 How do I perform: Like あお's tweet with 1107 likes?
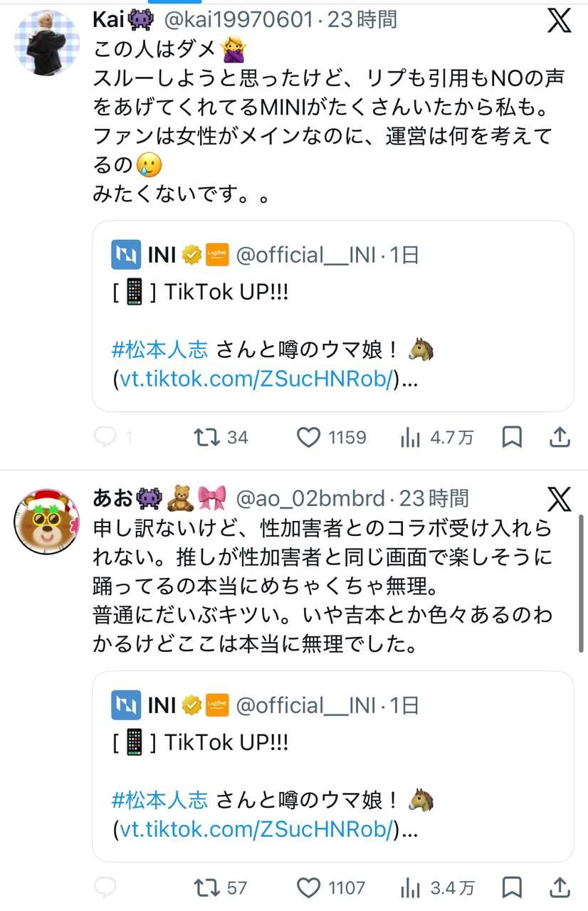[308, 888]
